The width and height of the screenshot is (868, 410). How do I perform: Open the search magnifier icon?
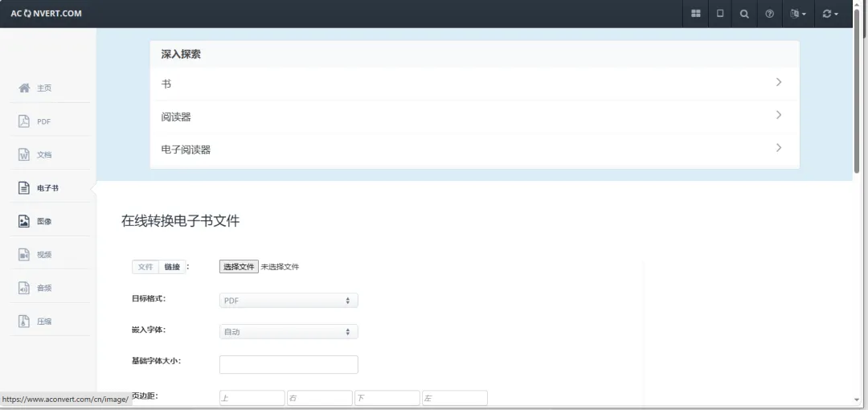click(744, 14)
